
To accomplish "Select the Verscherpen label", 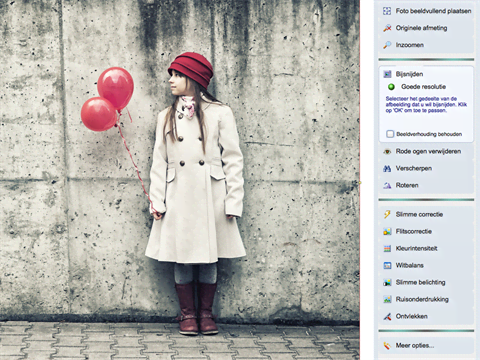I will pos(414,168).
